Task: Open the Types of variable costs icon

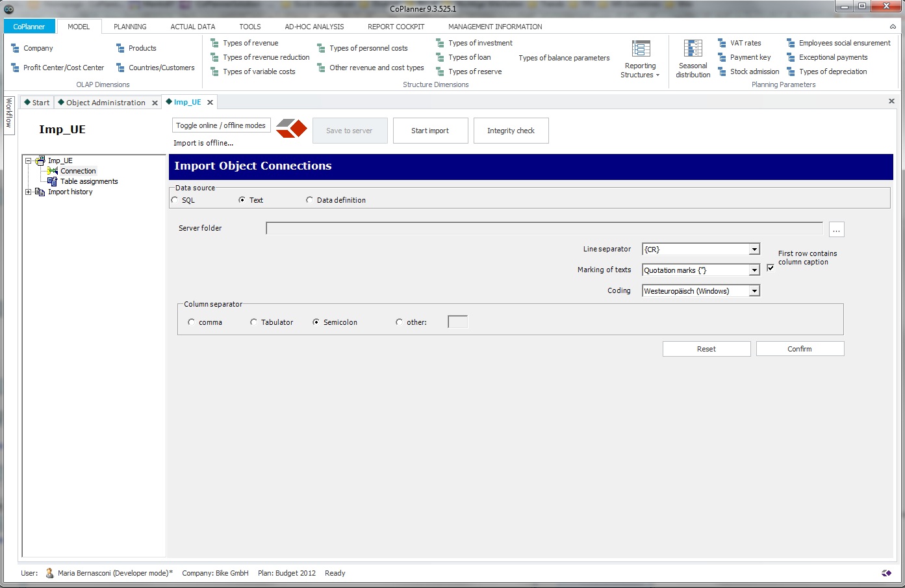Action: click(x=214, y=71)
